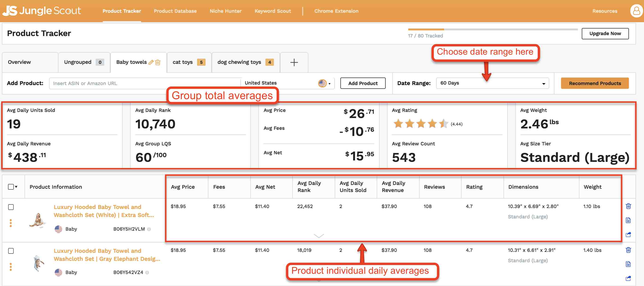The image size is (644, 286).
Task: Open three-dot menu for Gray Elephant towel
Action: [11, 267]
